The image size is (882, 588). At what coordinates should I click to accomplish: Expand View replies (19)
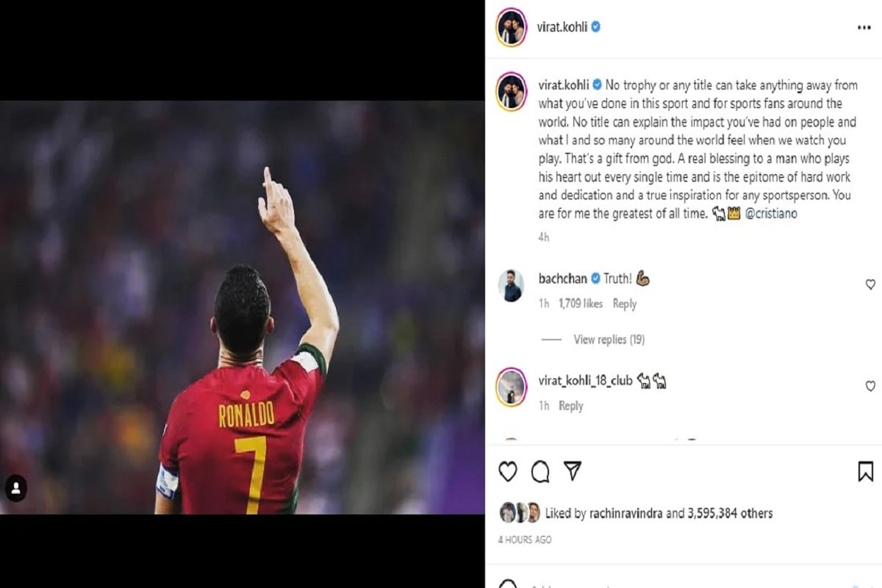point(609,340)
